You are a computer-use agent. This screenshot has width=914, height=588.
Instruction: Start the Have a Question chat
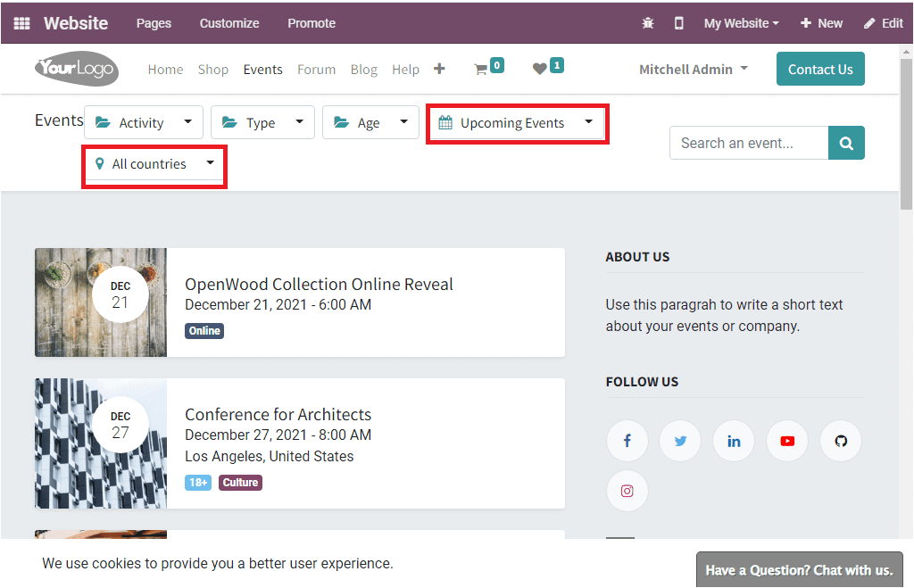[799, 569]
